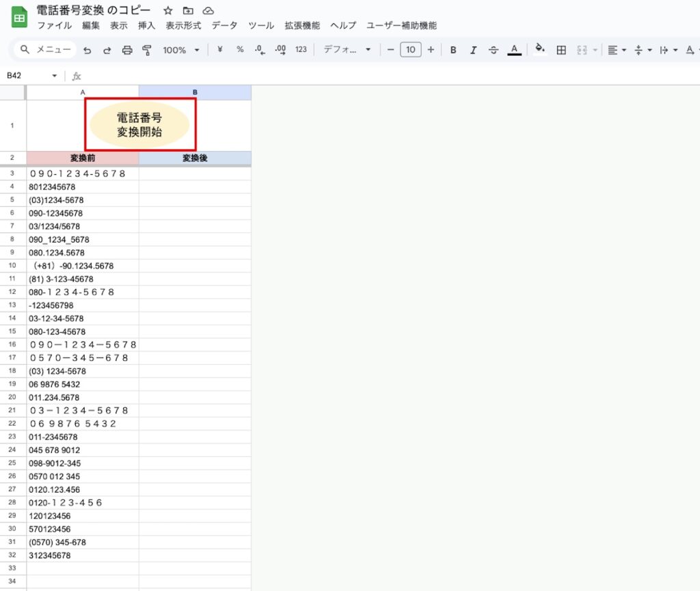Open the 100% zoom dropdown
Screen dimensions: 700x591
[180, 50]
